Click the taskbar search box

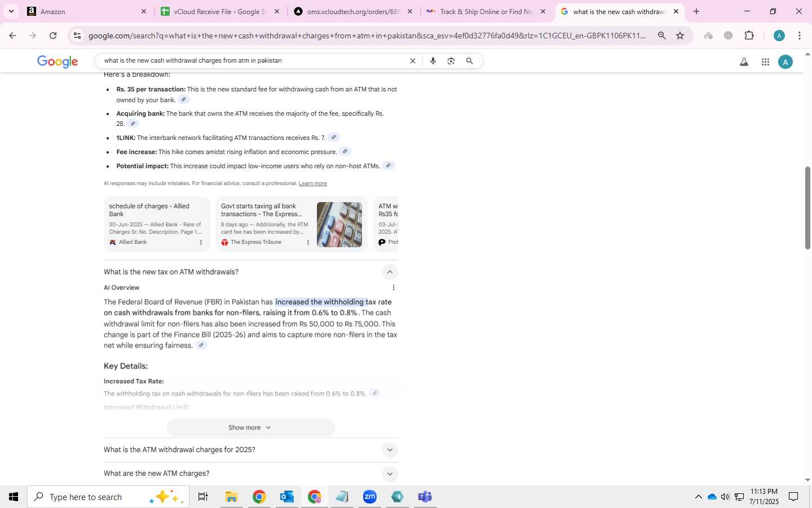pos(108,497)
